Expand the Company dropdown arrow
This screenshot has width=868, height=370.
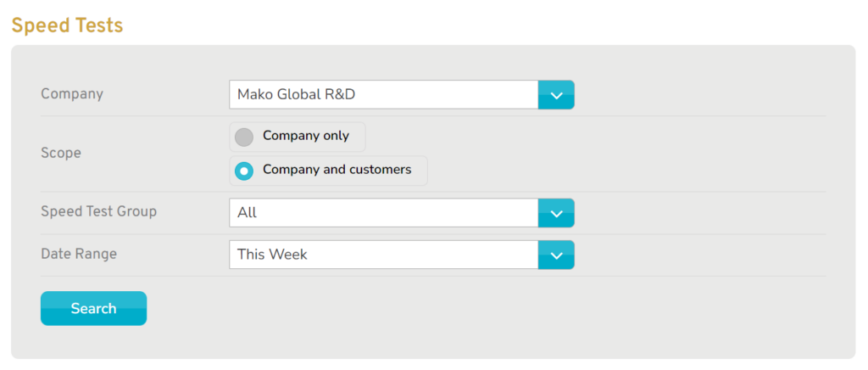coord(556,95)
